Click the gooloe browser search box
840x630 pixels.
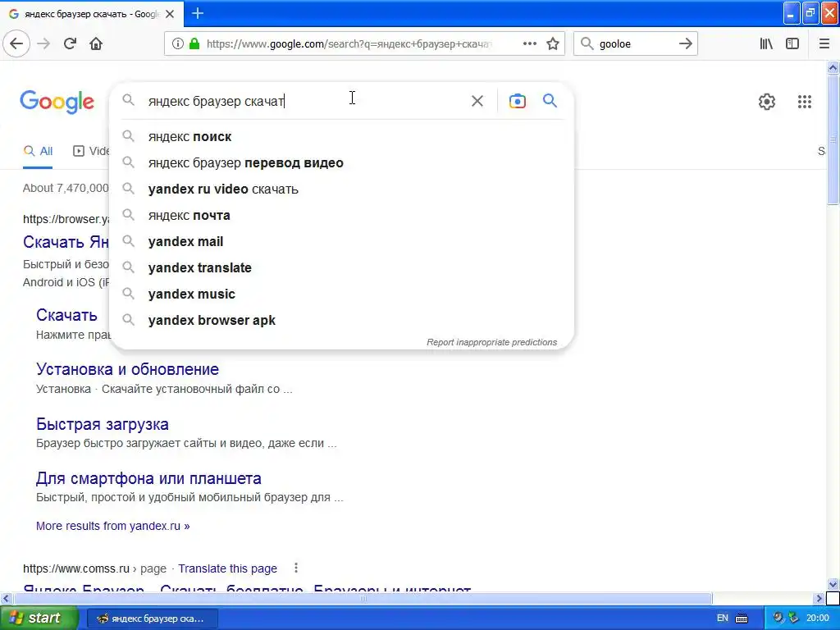636,44
